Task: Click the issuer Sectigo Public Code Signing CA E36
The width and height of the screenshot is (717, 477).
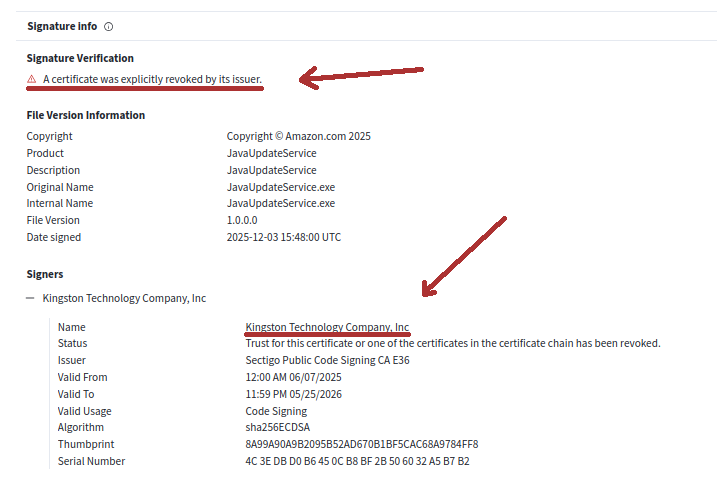Action: point(327,360)
